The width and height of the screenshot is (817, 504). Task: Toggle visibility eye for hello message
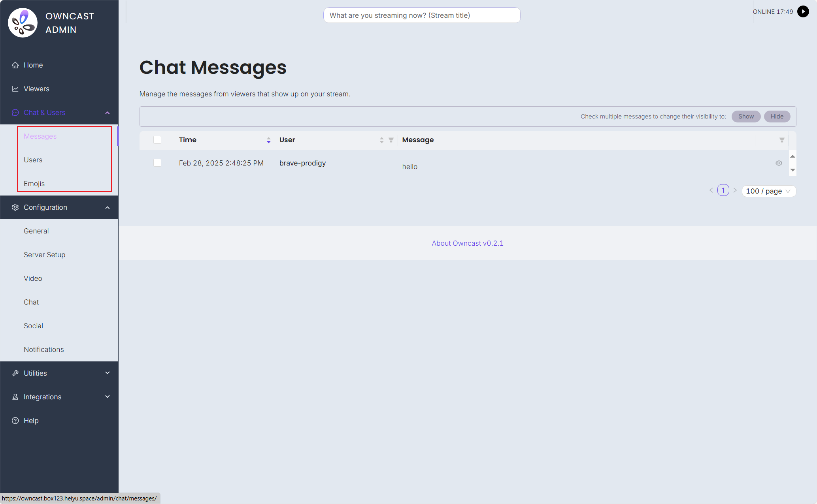point(779,163)
